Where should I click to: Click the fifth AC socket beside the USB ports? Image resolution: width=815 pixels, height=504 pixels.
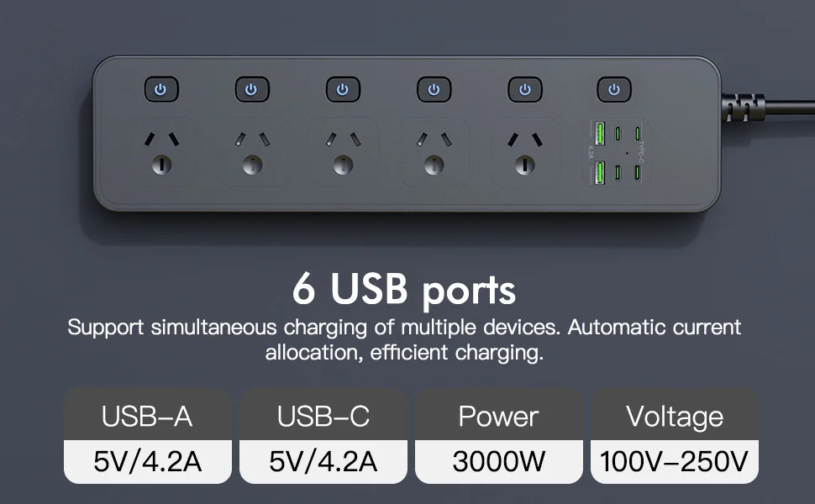coord(525,152)
